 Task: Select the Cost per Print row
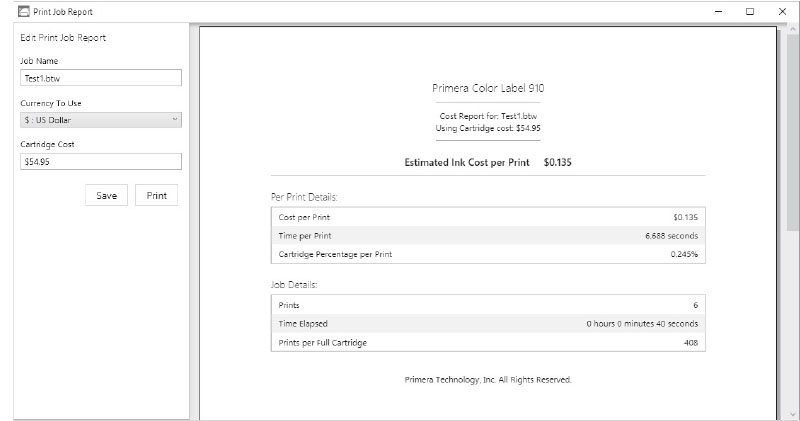[488, 217]
